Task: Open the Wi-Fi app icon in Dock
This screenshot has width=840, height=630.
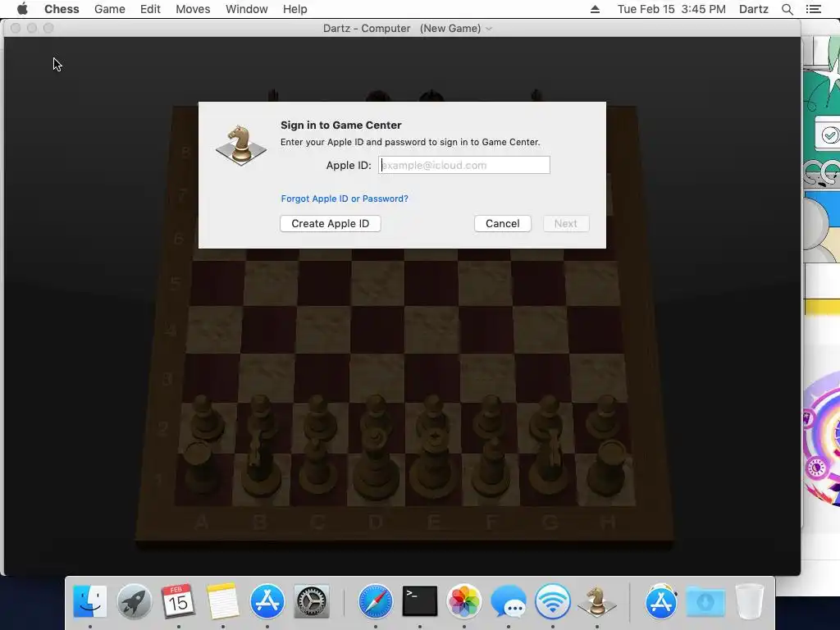Action: point(552,601)
